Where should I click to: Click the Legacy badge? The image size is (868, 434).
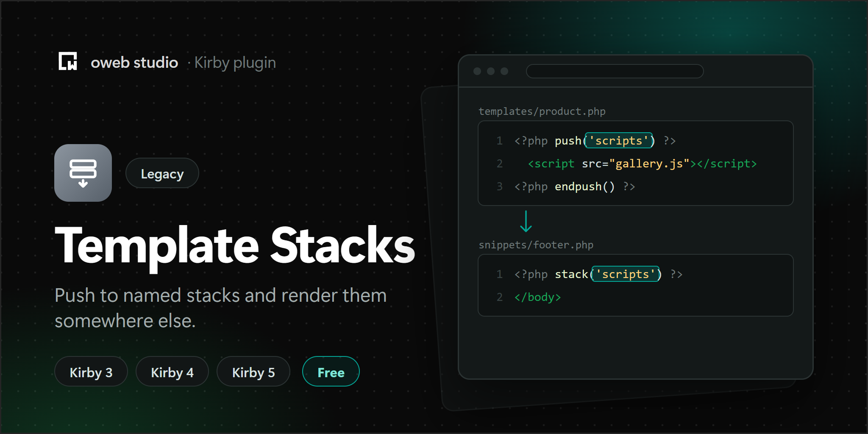pyautogui.click(x=162, y=173)
